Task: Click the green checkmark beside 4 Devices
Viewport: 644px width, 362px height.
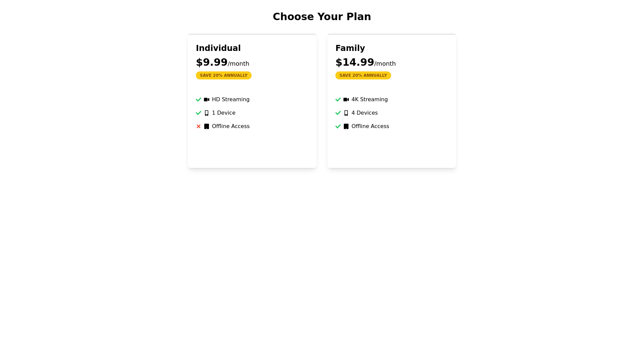Action: [x=338, y=113]
